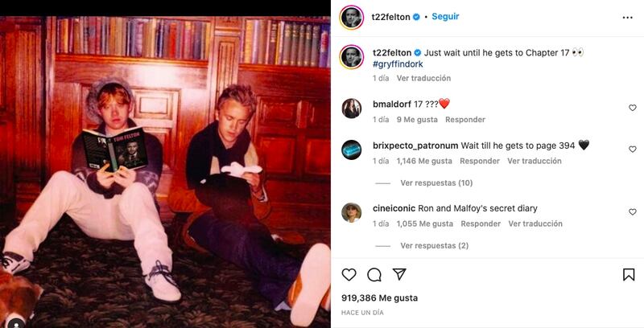
Task: Open the comment bubble icon
Action: coord(374,274)
